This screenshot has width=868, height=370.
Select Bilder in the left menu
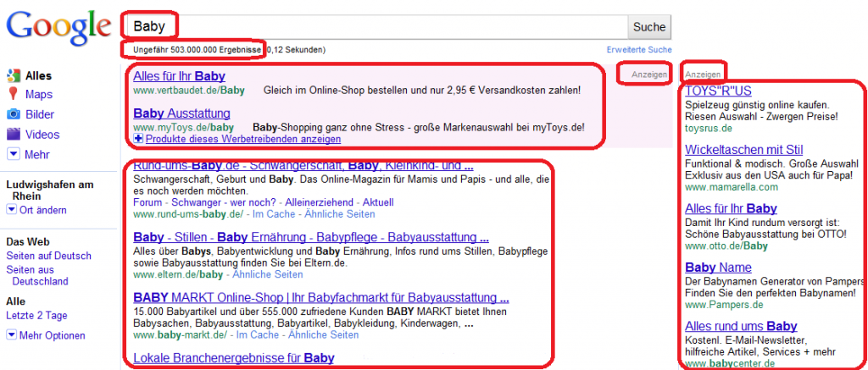pyautogui.click(x=40, y=114)
